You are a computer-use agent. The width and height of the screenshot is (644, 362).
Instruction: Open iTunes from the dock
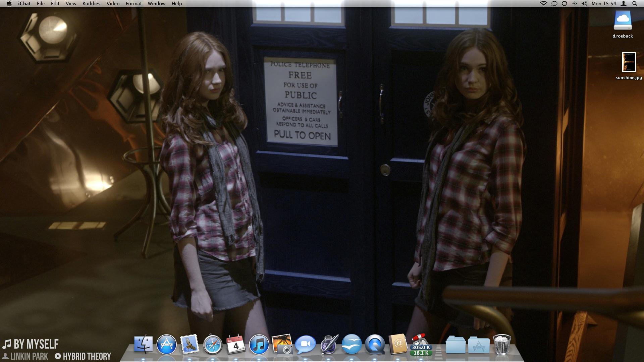pos(259,345)
